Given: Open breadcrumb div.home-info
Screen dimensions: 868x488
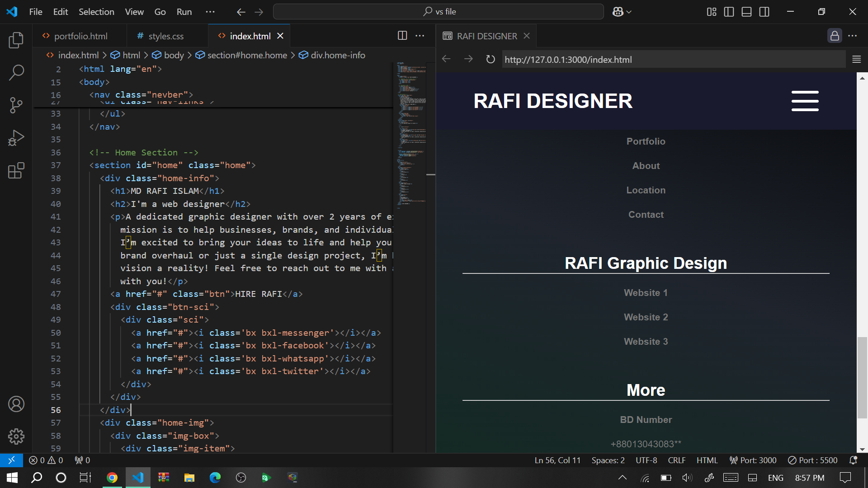Looking at the screenshot, I should (332, 55).
